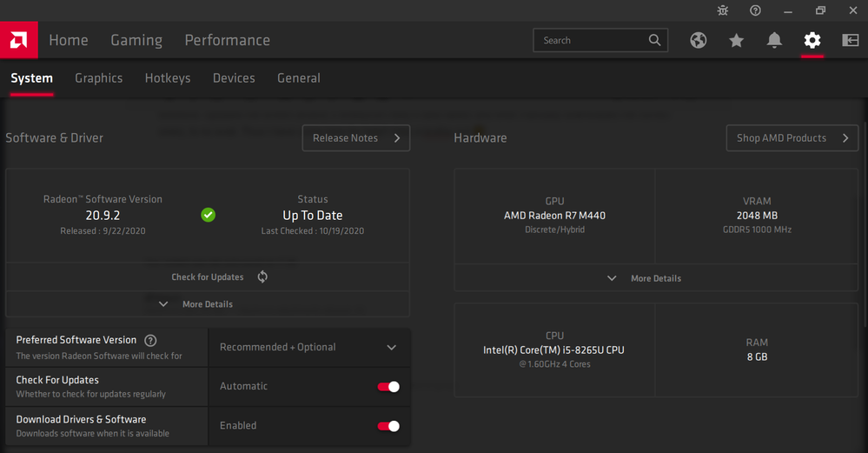The image size is (868, 453).
Task: Open the Performance tab
Action: [228, 40]
